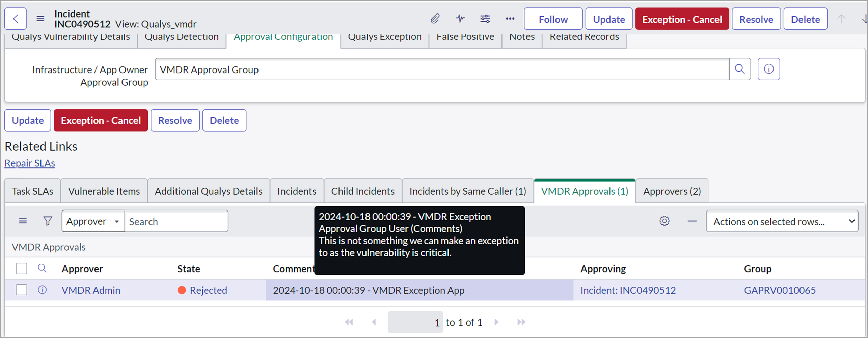Switch to the Qualys Exception tab
This screenshot has width=868, height=338.
(384, 37)
